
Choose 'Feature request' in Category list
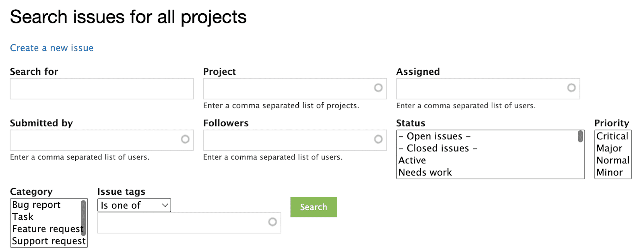[47, 229]
